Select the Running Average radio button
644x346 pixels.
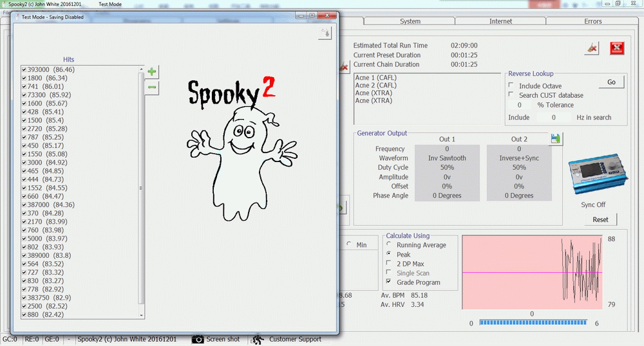point(388,245)
